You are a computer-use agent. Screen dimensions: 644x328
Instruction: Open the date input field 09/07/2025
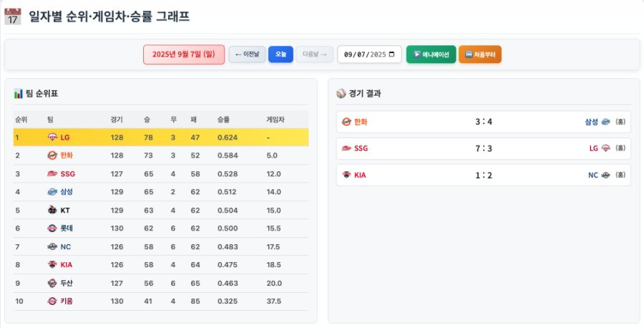(369, 54)
